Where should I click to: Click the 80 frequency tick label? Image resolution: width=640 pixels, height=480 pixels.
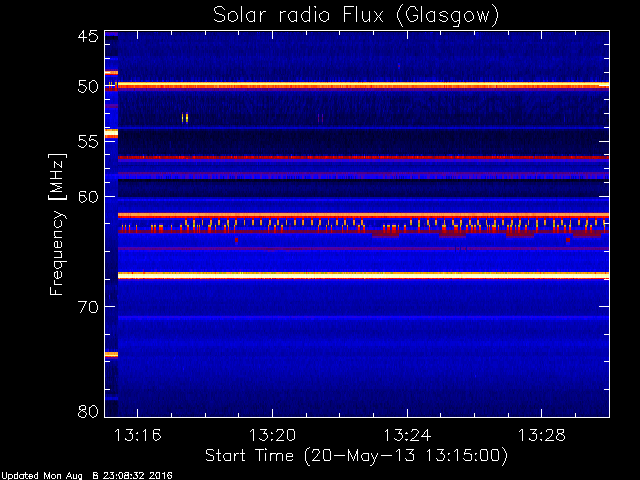(x=88, y=411)
